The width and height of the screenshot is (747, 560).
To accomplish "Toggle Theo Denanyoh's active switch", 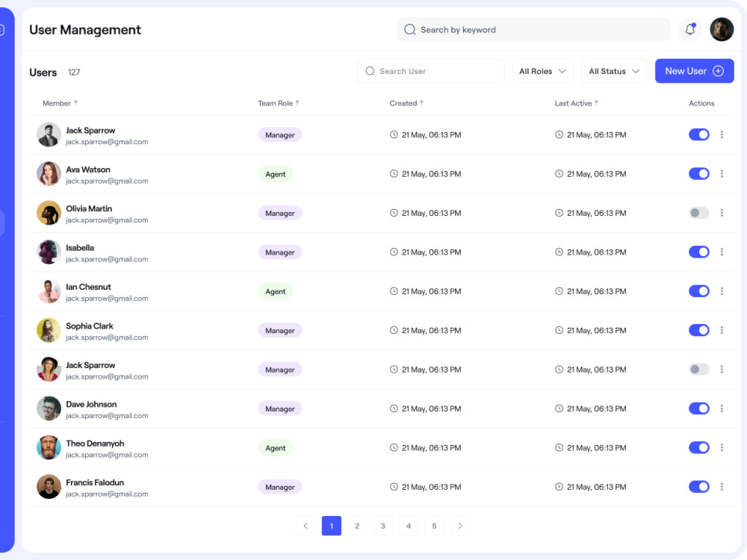I will point(699,447).
